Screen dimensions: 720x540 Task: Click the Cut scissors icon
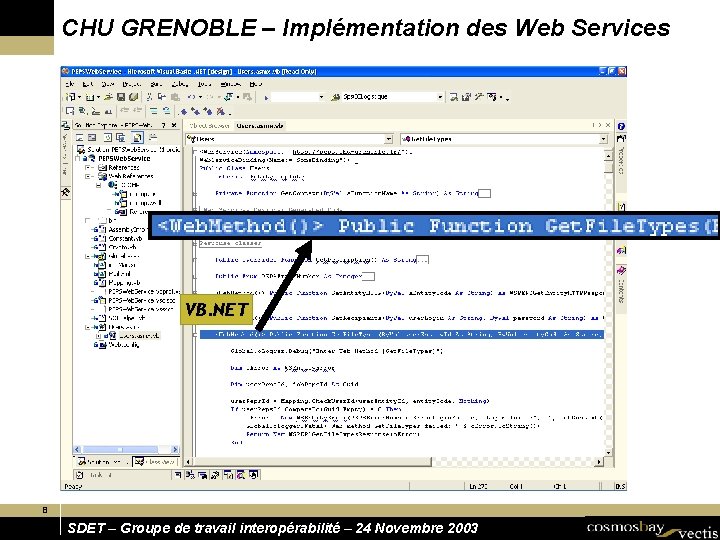(150, 97)
